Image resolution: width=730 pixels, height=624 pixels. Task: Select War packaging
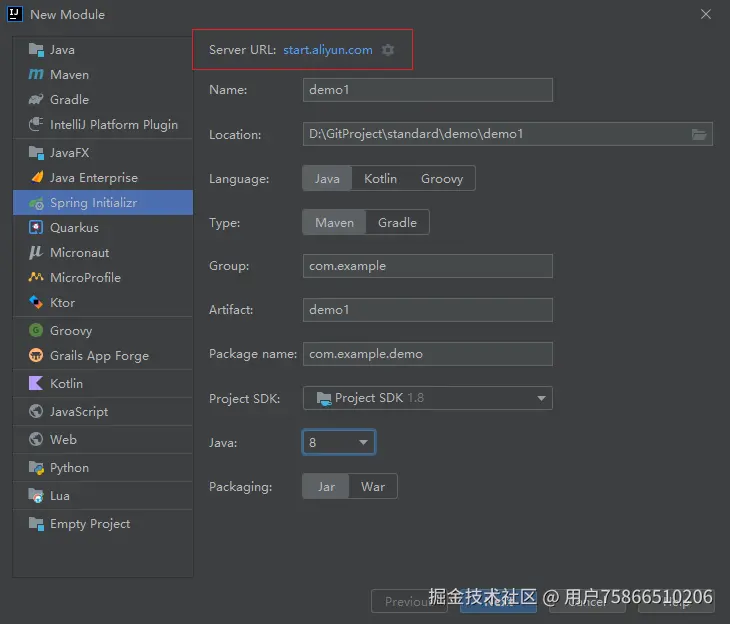[x=373, y=487]
